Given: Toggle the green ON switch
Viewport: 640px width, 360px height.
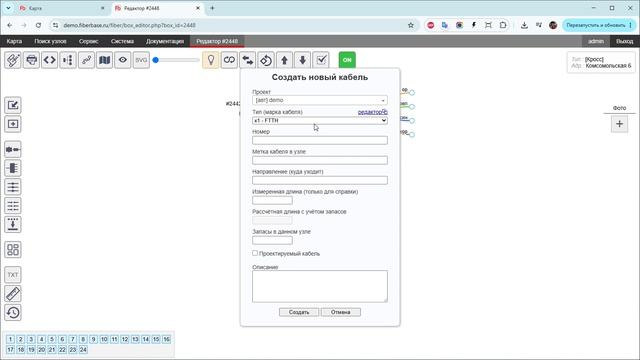Looking at the screenshot, I should pos(347,60).
